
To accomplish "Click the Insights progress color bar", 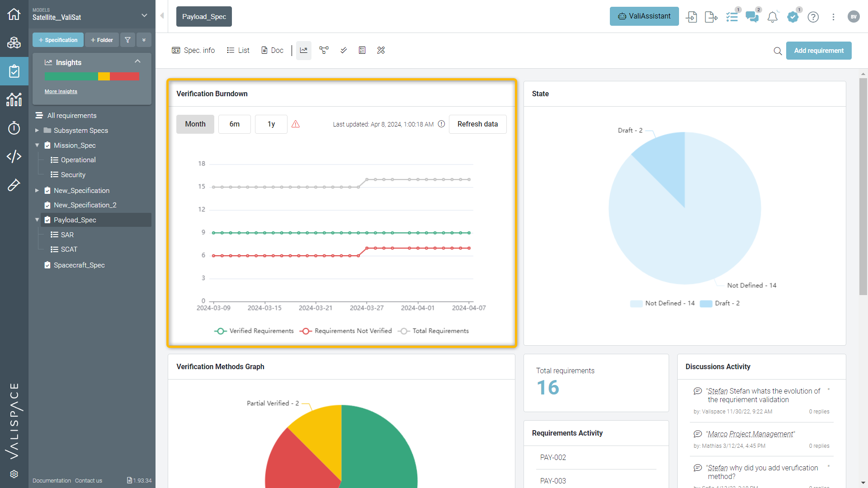I will 92,76.
